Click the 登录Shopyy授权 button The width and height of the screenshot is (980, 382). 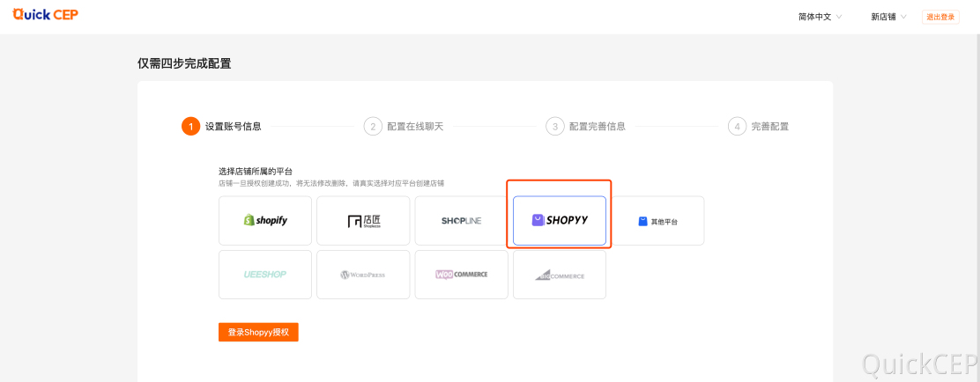[259, 332]
